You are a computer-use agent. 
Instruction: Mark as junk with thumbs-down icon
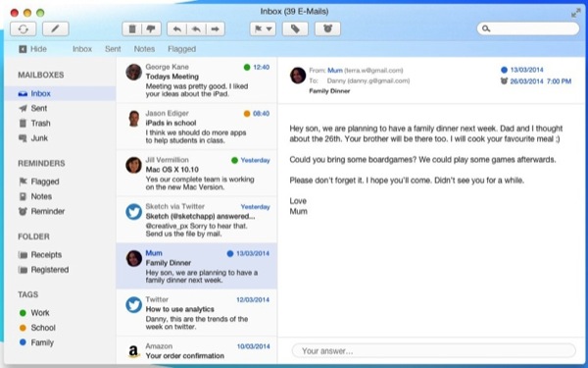tap(151, 28)
